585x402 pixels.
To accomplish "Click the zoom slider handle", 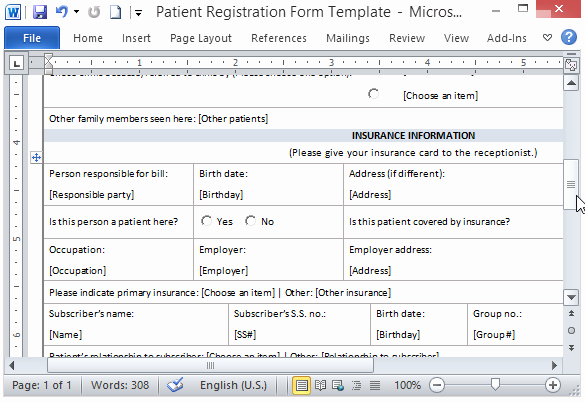I will tap(495, 384).
